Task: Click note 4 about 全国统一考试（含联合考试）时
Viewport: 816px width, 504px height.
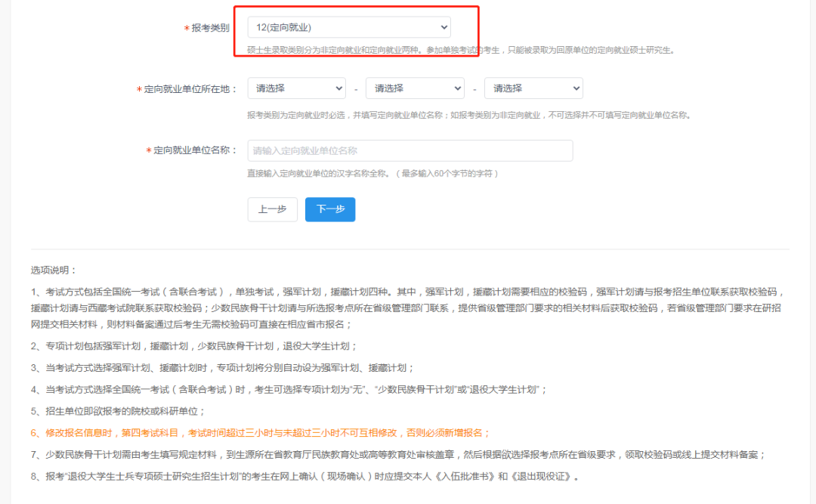Action: pyautogui.click(x=289, y=389)
